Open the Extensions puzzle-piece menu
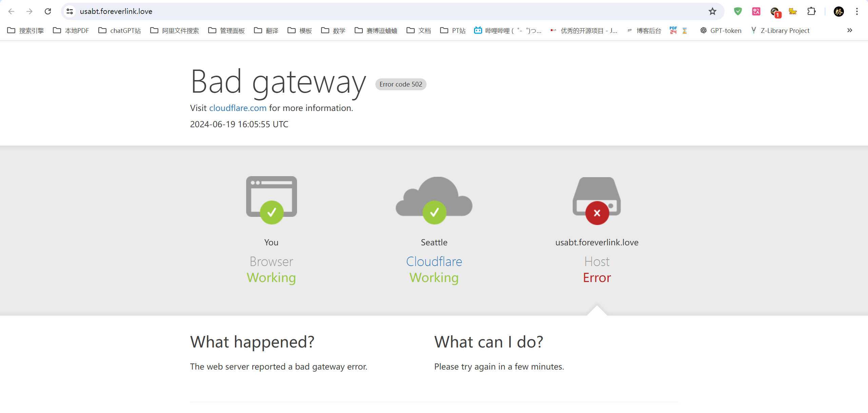 (x=811, y=12)
